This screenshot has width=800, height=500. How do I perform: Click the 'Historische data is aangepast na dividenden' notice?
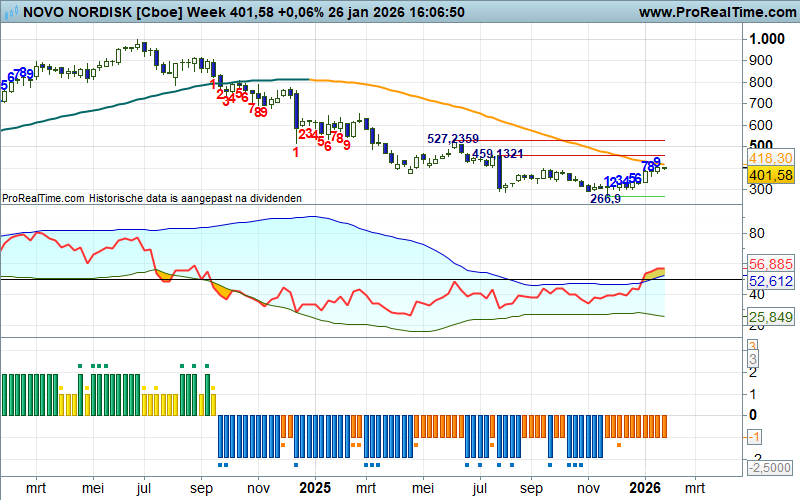[x=151, y=198]
